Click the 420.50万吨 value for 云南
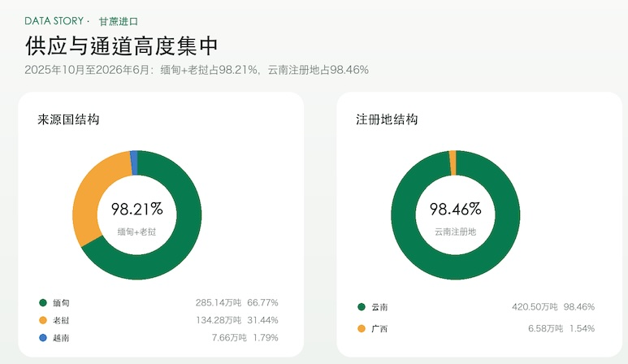Image resolution: width=628 pixels, height=364 pixels. pos(535,307)
